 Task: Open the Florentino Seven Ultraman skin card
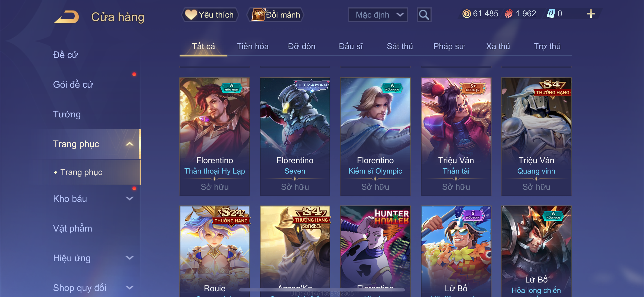(295, 137)
